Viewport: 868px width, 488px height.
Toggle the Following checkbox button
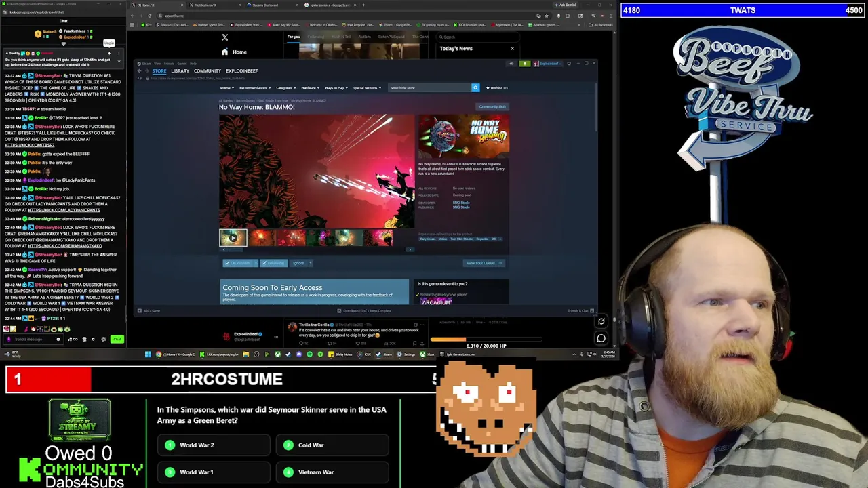click(x=274, y=263)
